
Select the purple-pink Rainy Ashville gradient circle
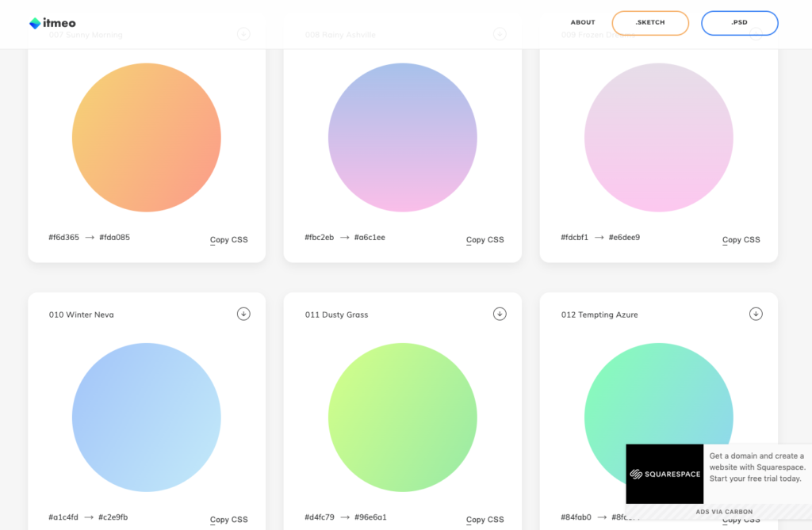click(403, 138)
